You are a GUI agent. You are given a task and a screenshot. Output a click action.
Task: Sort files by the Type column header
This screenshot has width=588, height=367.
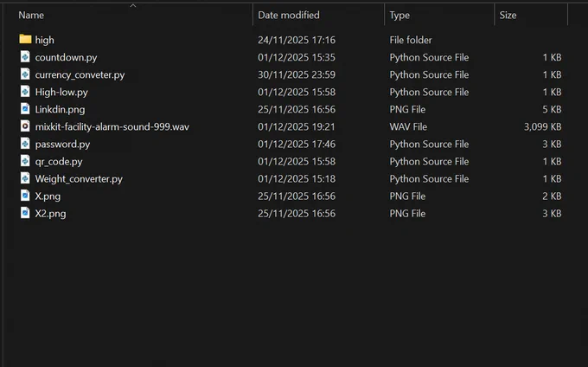tap(399, 16)
